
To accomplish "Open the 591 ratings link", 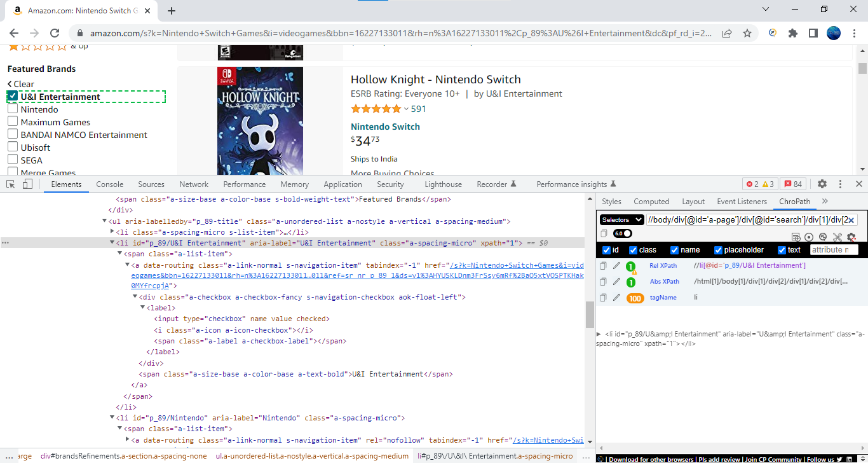I will coord(418,109).
